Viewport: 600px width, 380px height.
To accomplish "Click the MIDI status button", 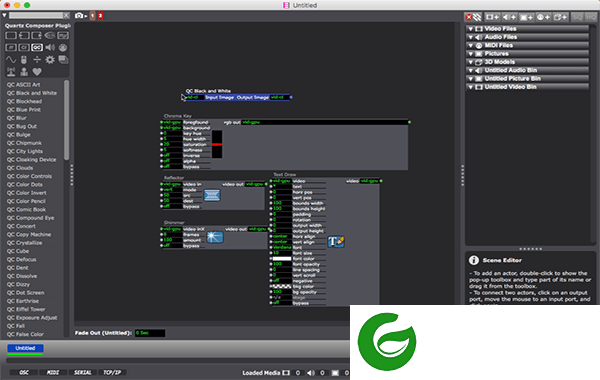I will (x=53, y=372).
